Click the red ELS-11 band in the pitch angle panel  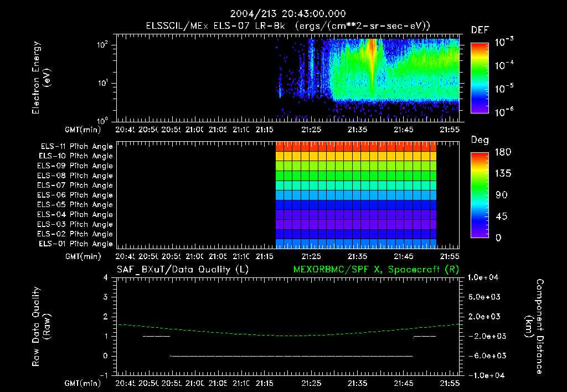tap(356, 147)
